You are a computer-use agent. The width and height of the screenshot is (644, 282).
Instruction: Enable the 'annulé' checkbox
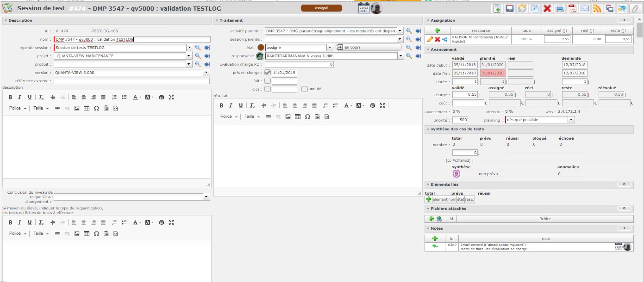(x=305, y=89)
